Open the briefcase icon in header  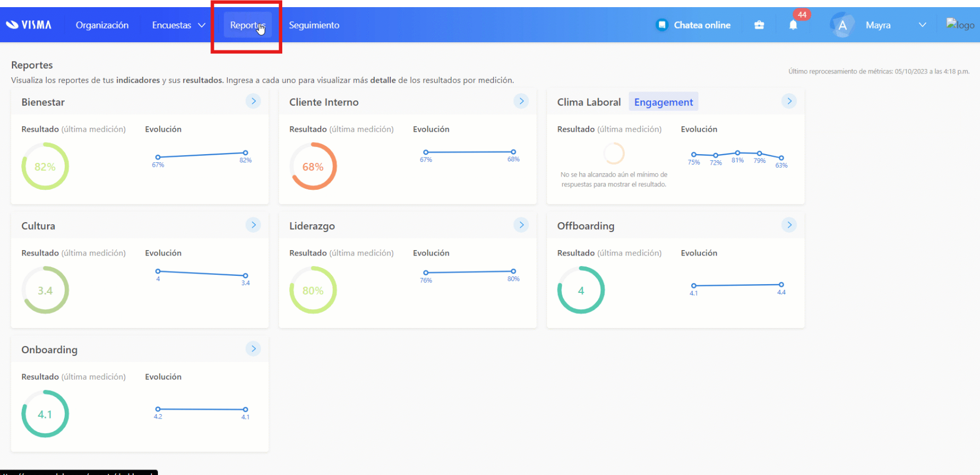click(x=759, y=25)
